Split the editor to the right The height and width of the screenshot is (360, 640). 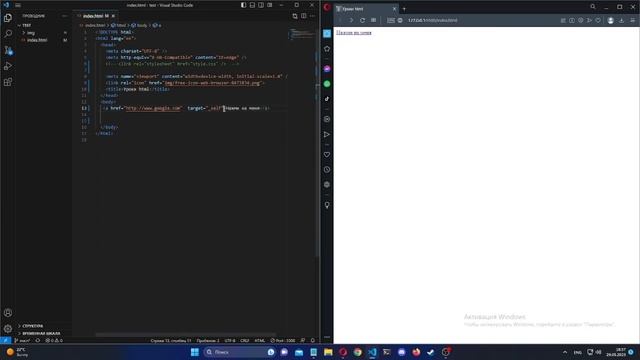304,16
